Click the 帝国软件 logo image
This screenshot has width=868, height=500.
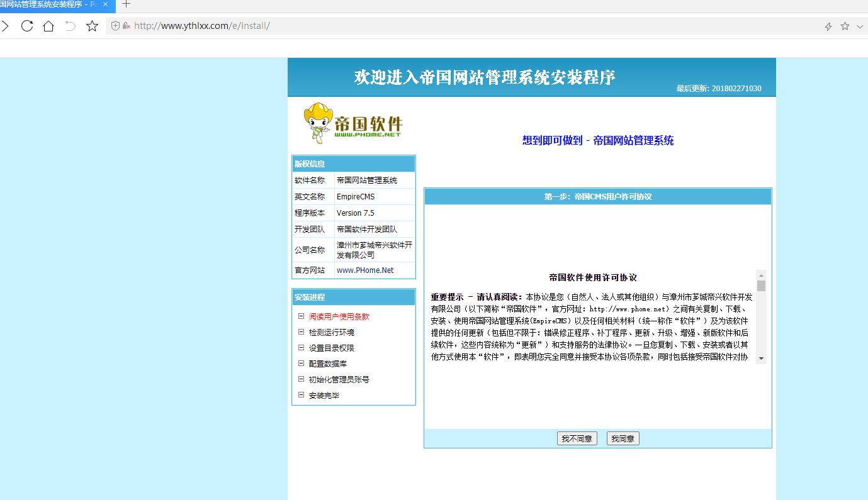[x=352, y=123]
